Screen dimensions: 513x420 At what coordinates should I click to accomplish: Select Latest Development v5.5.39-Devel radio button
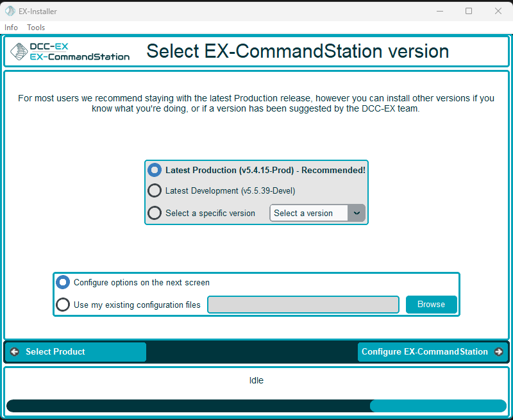[155, 190]
